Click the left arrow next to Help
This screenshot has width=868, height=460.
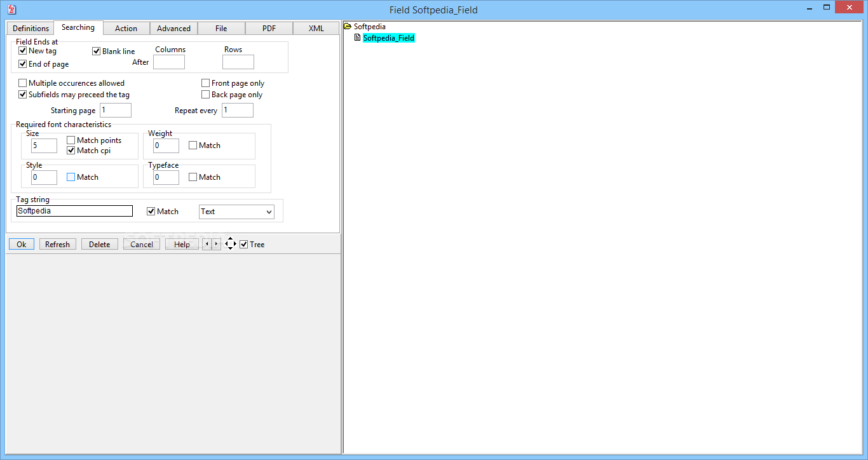coord(207,244)
